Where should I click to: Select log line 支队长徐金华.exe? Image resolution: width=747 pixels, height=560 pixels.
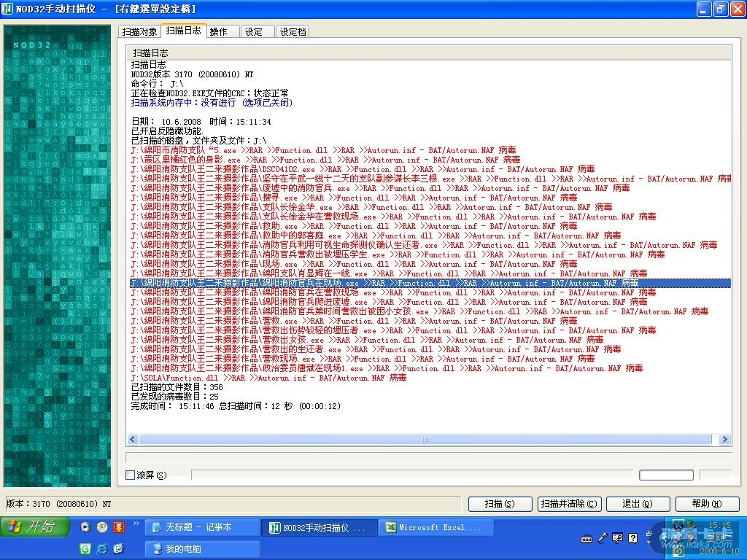(x=371, y=207)
